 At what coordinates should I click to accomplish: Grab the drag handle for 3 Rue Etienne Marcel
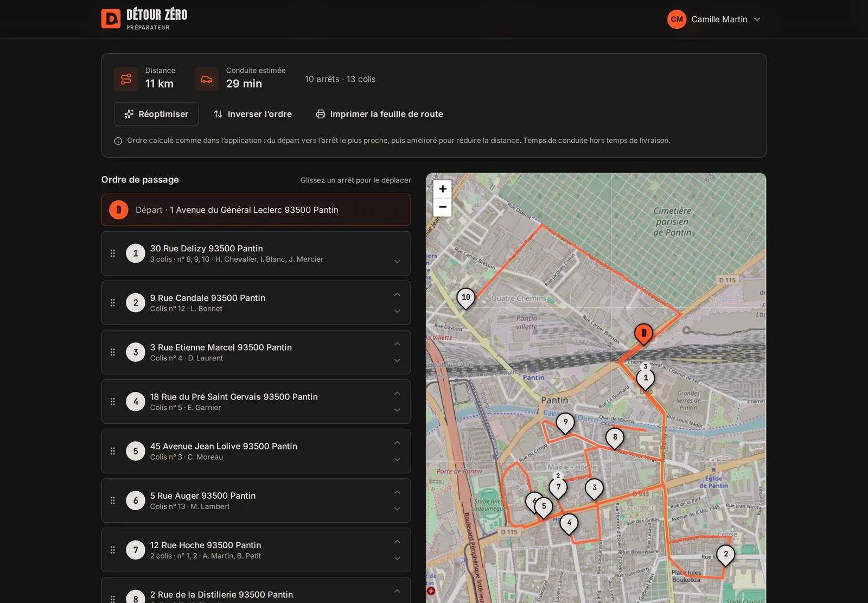click(113, 352)
